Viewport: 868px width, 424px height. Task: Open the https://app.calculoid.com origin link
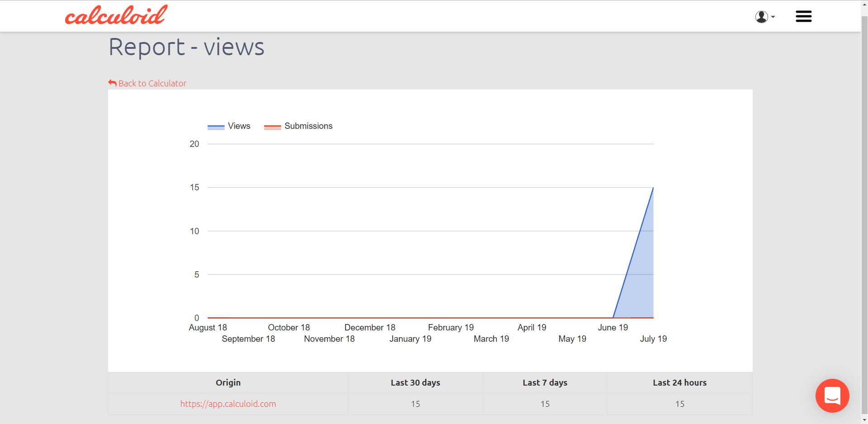(x=228, y=404)
